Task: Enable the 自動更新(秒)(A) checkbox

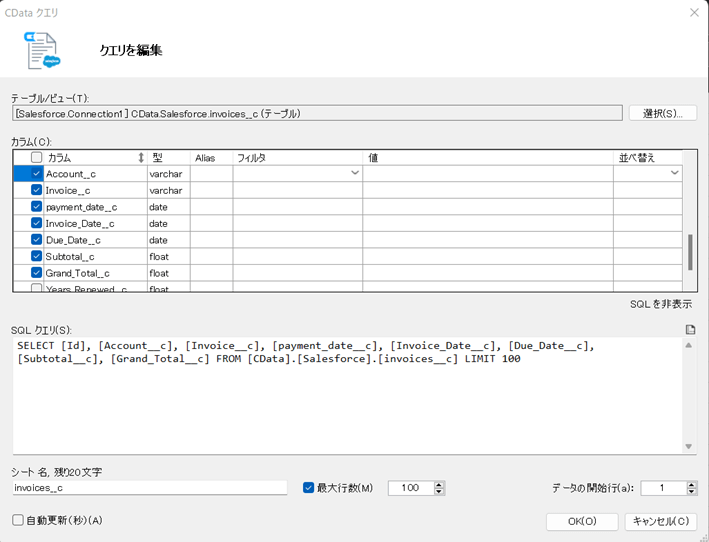Action: pos(18,520)
